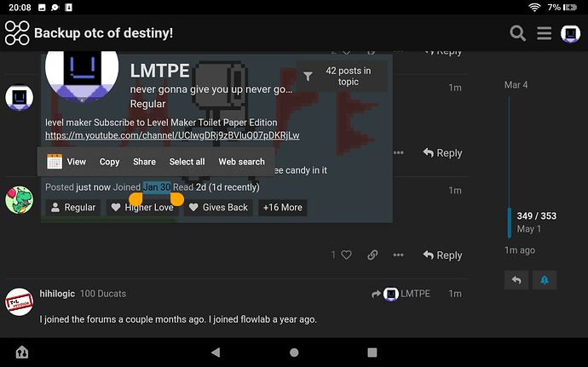The width and height of the screenshot is (588, 367).
Task: Click the selected Jan 30 join date
Action: (157, 186)
